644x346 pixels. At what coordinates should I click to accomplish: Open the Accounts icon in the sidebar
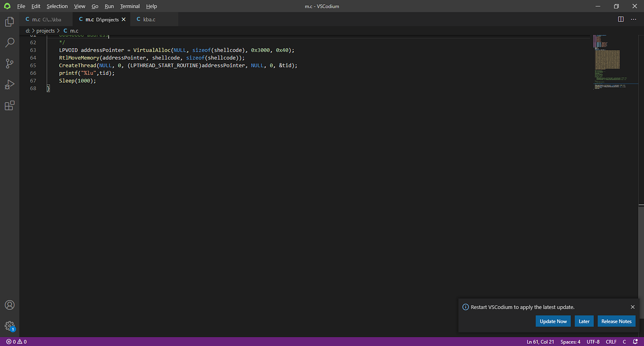pyautogui.click(x=9, y=305)
